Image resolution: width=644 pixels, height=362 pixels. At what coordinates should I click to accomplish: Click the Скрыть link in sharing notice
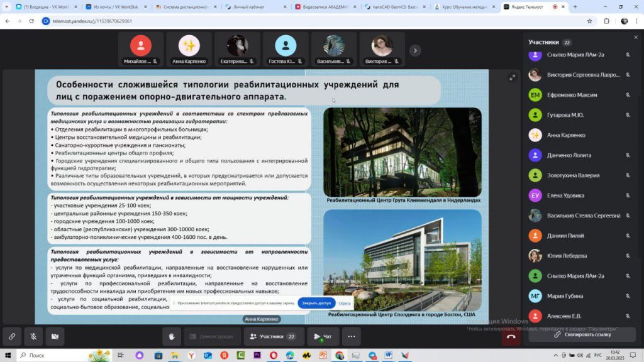click(345, 303)
